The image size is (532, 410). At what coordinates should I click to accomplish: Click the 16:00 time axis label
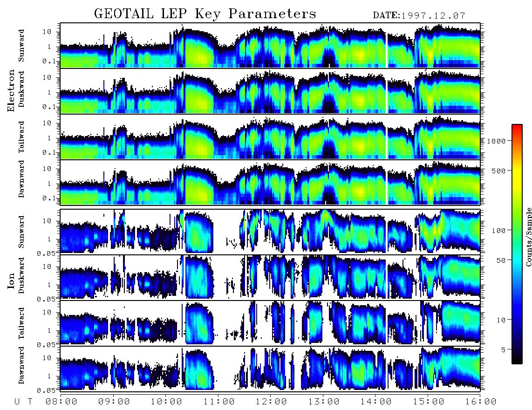(x=481, y=402)
